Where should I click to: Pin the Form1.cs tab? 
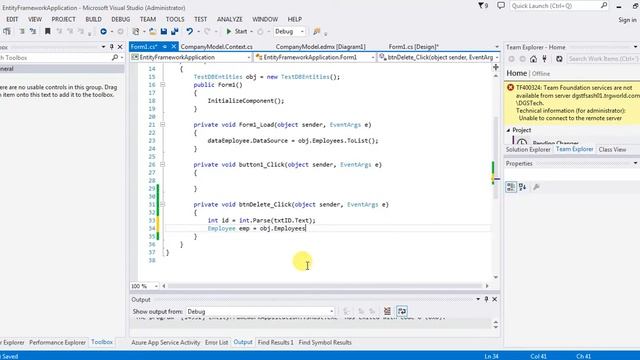[x=164, y=47]
